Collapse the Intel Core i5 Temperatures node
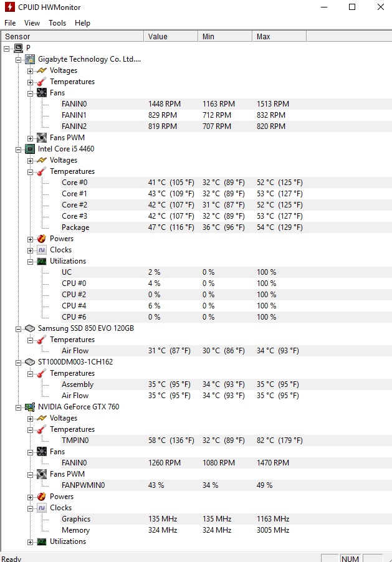This screenshot has height=562, width=392. click(x=30, y=171)
